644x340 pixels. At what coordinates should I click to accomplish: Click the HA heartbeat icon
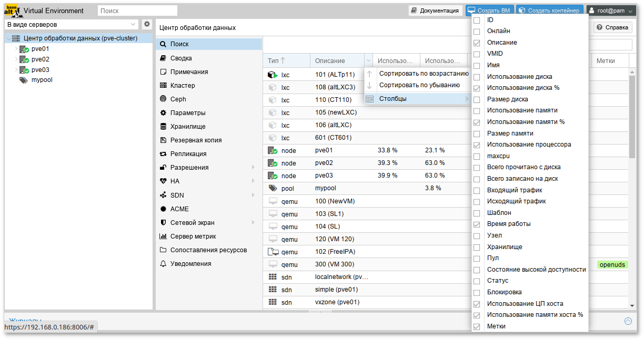163,181
